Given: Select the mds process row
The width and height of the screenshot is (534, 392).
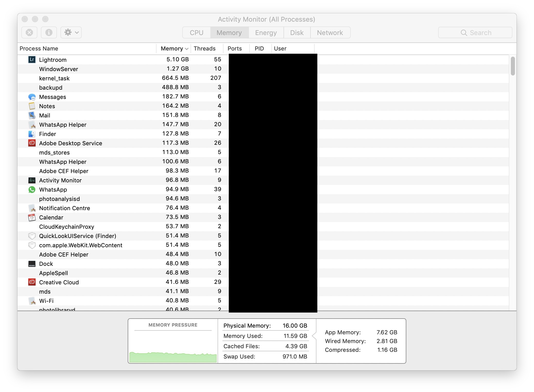Looking at the screenshot, I should 263,292.
